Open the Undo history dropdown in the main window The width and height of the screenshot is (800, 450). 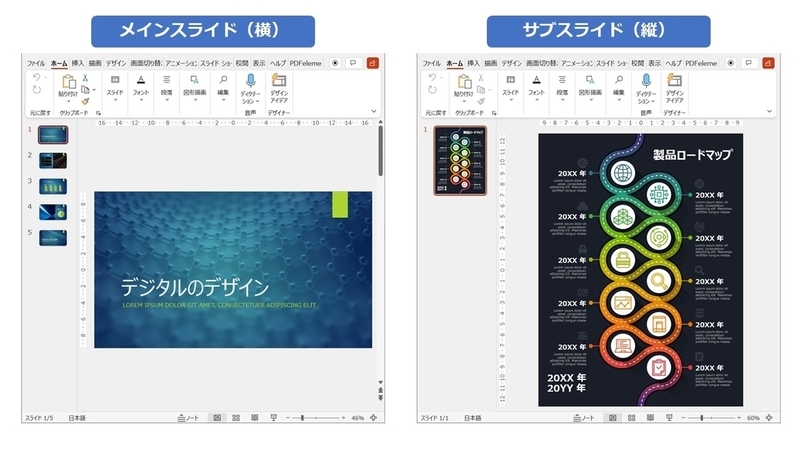coord(45,78)
